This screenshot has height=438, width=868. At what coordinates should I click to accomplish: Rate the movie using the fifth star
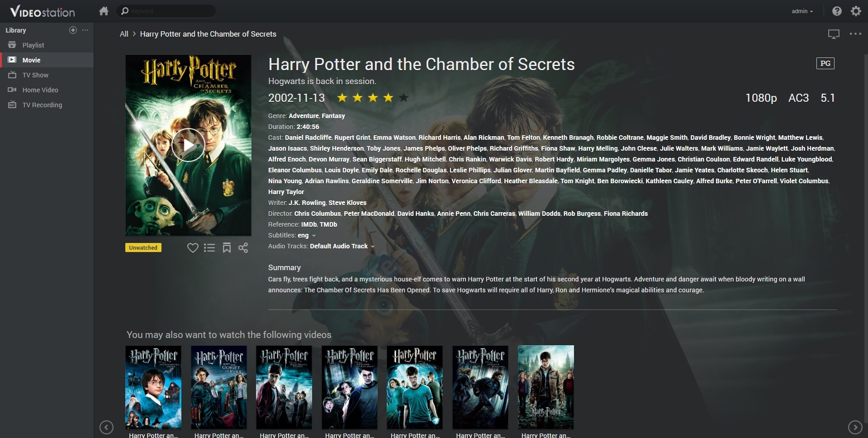[403, 97]
